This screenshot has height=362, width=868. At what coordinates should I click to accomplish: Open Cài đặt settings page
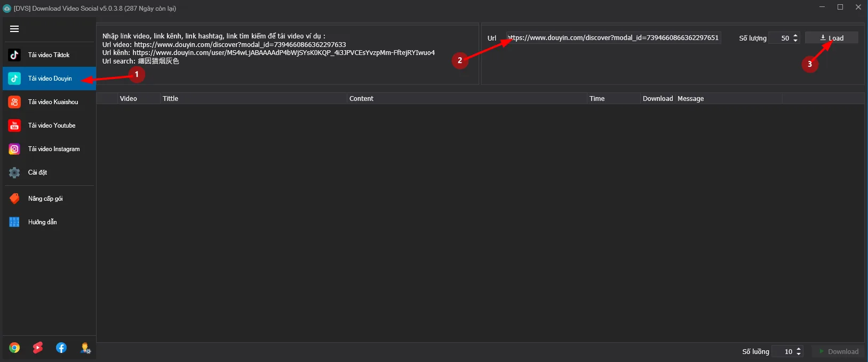[x=49, y=172]
